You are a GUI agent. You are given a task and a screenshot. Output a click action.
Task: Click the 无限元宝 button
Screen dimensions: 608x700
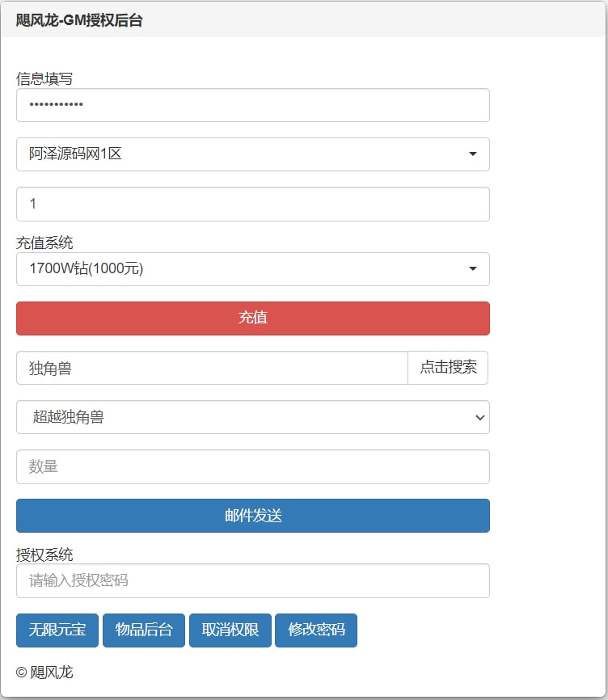click(57, 630)
